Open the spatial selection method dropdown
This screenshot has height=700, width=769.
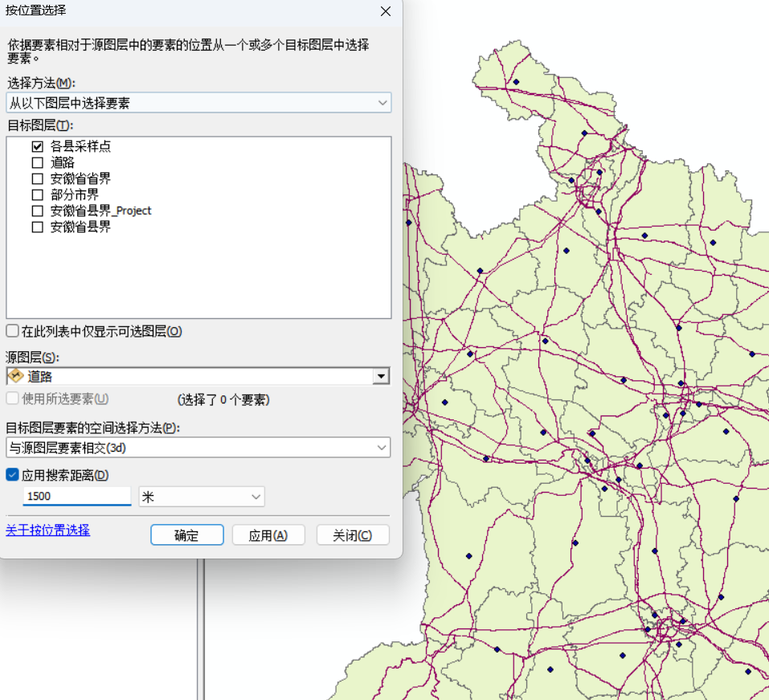tap(198, 448)
